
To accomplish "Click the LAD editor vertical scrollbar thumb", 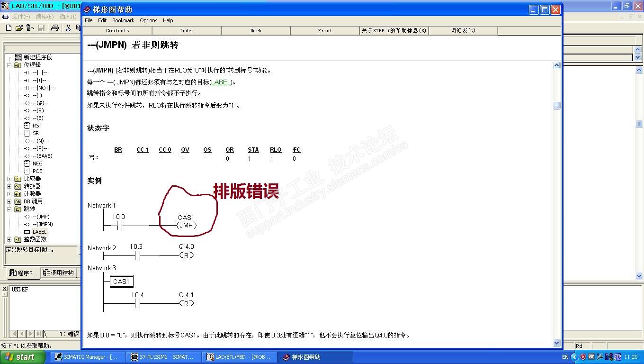I will coord(639,124).
